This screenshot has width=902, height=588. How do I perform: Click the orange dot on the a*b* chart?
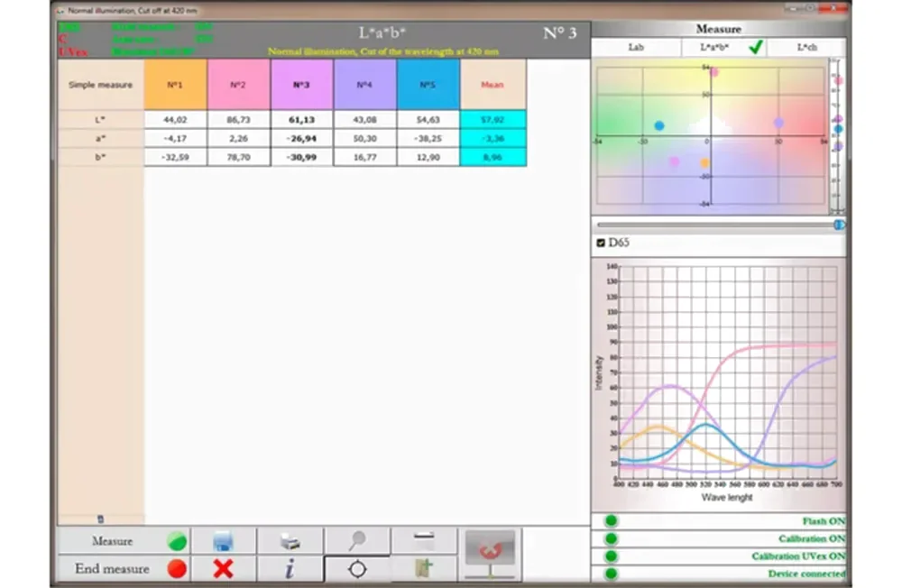(x=704, y=163)
